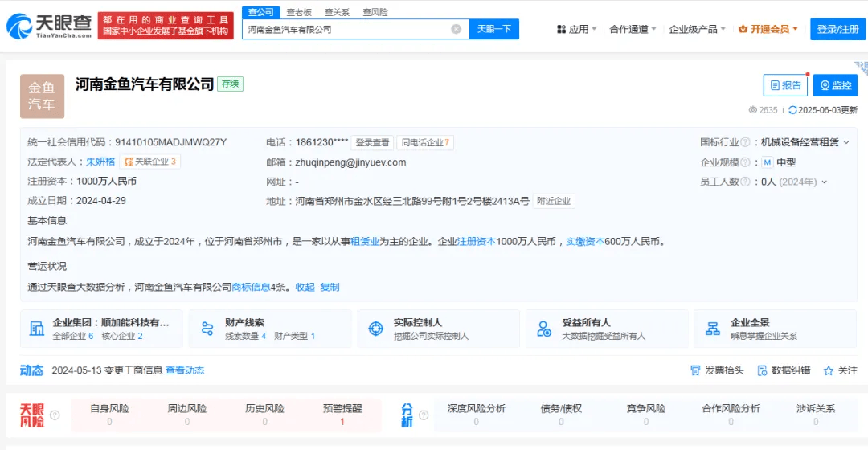This screenshot has width=868, height=450.
Task: Click the 天眼一下 search button
Action: pyautogui.click(x=493, y=29)
